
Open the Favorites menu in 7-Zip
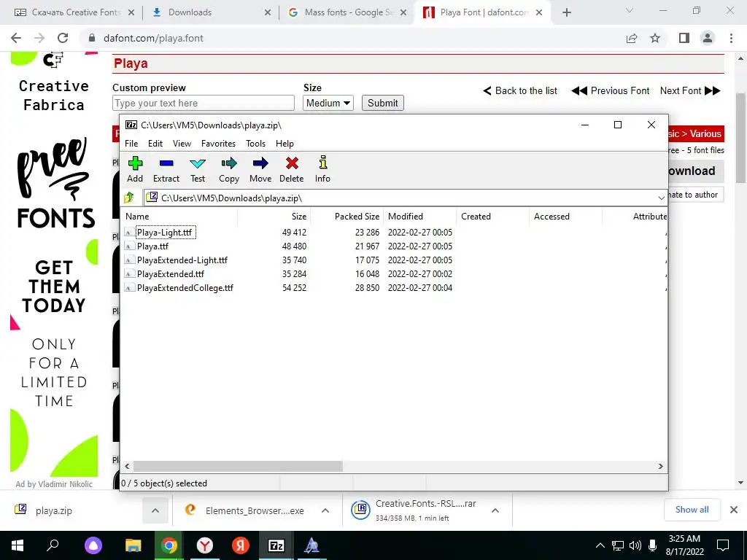coord(218,144)
